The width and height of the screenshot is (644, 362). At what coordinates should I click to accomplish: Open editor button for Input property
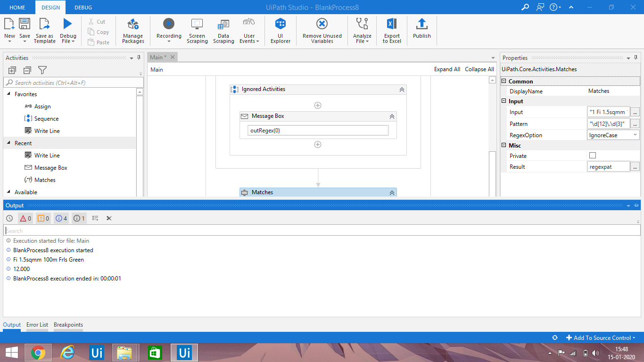coord(635,112)
